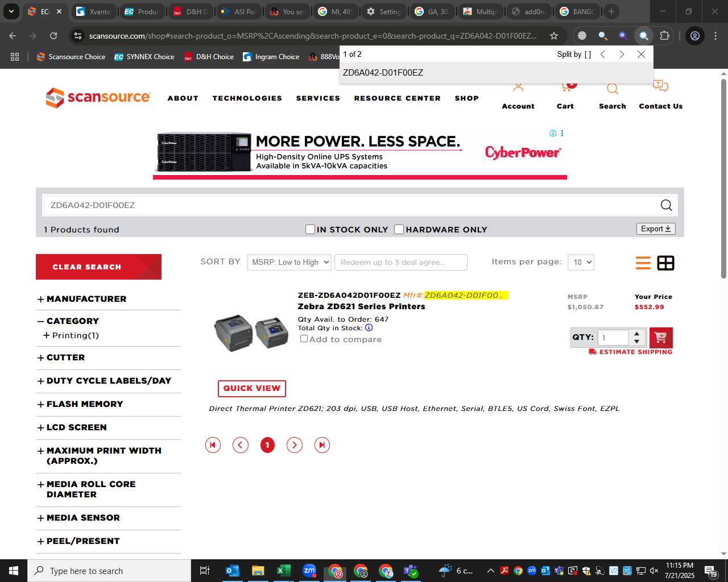728x582 pixels.
Task: Open Zebra ZD621 Series Printers product link
Action: [x=362, y=306]
